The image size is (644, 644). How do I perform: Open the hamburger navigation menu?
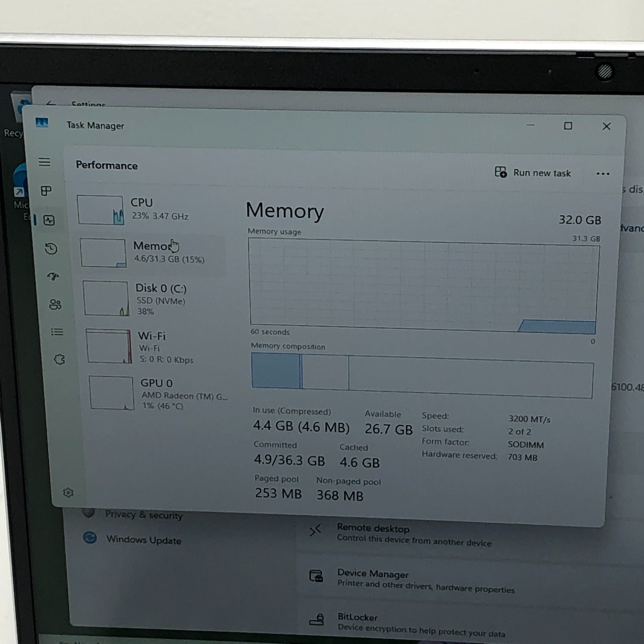(44, 162)
